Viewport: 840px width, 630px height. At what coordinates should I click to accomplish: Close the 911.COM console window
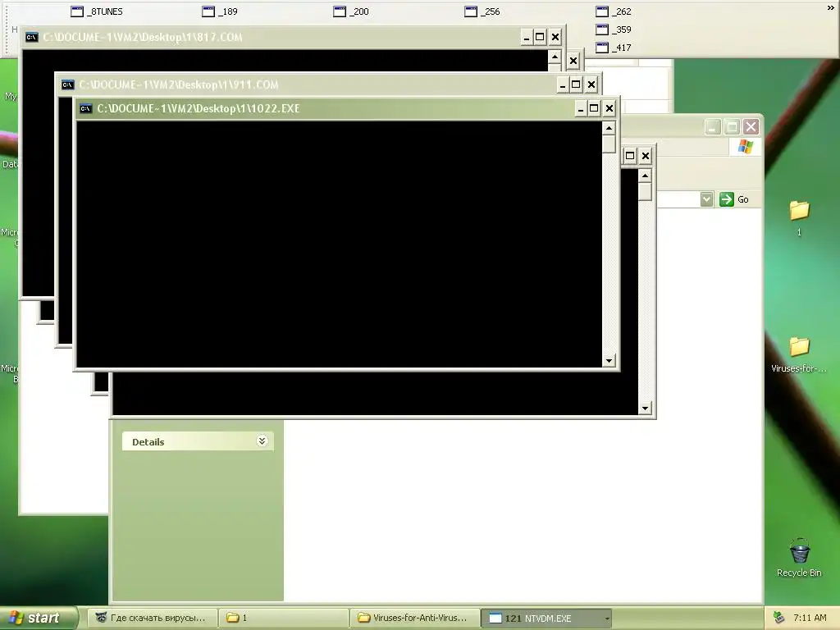[591, 84]
